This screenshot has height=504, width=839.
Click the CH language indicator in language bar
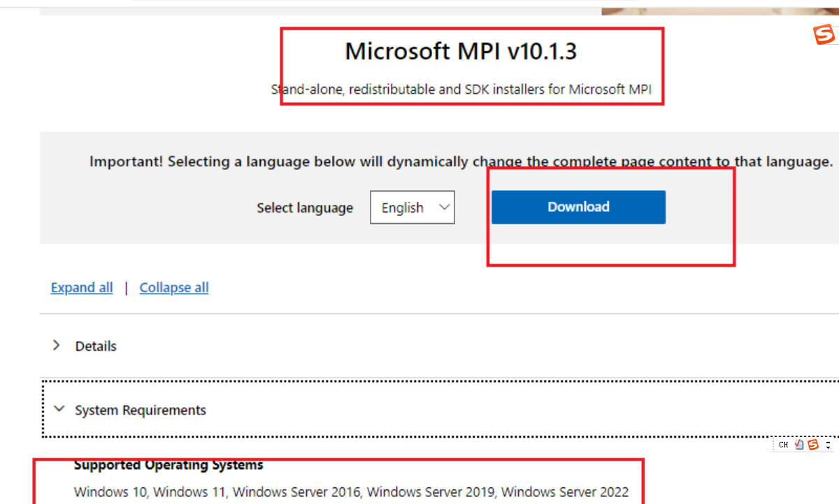pyautogui.click(x=784, y=445)
